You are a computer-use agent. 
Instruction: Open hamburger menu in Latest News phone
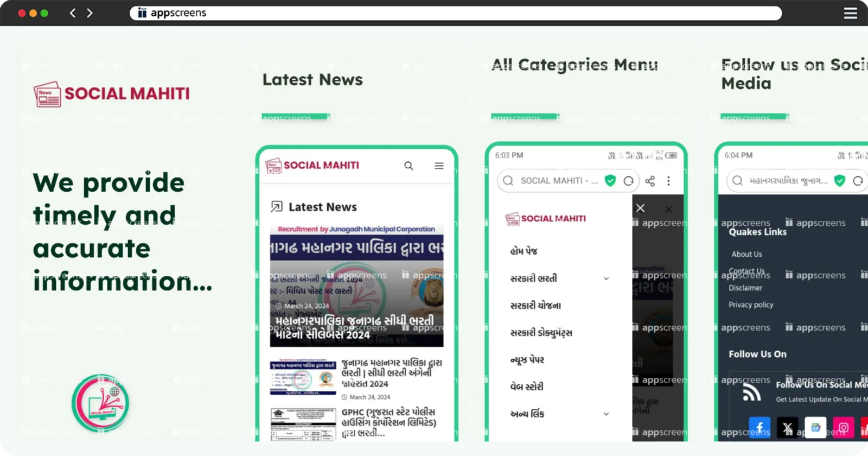(439, 166)
